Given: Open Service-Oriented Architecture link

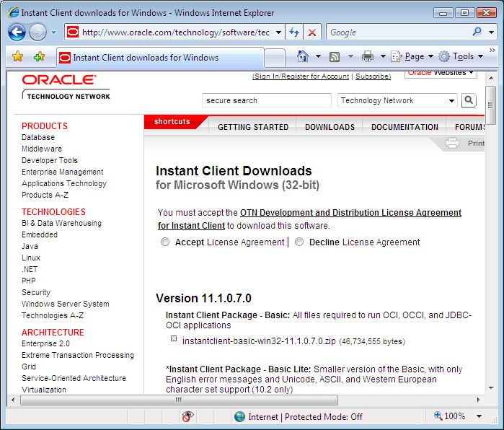Looking at the screenshot, I should click(x=74, y=378).
